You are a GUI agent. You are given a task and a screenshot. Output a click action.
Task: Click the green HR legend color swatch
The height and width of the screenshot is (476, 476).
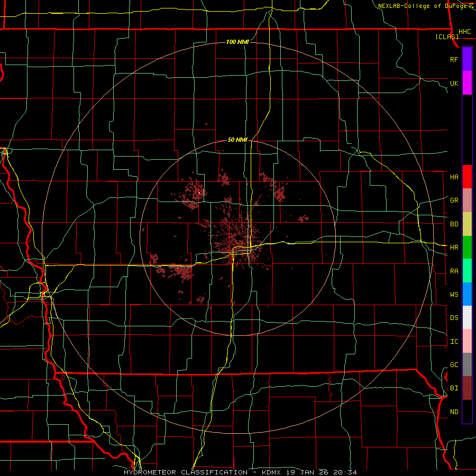tap(467, 248)
